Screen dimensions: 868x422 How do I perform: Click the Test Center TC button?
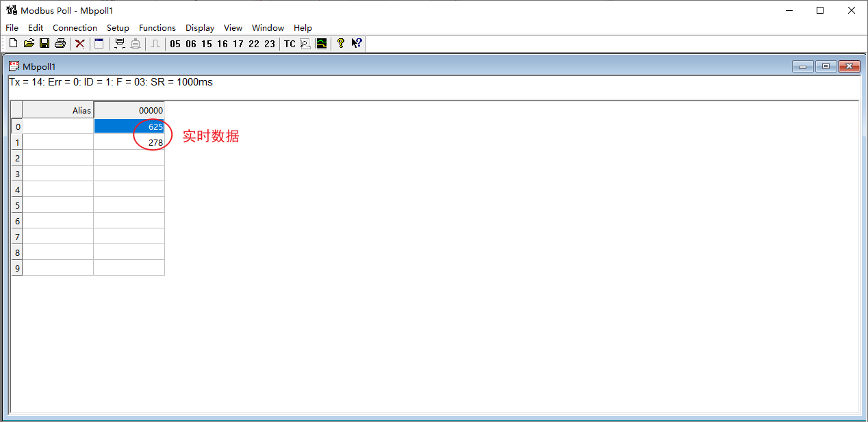coord(290,44)
